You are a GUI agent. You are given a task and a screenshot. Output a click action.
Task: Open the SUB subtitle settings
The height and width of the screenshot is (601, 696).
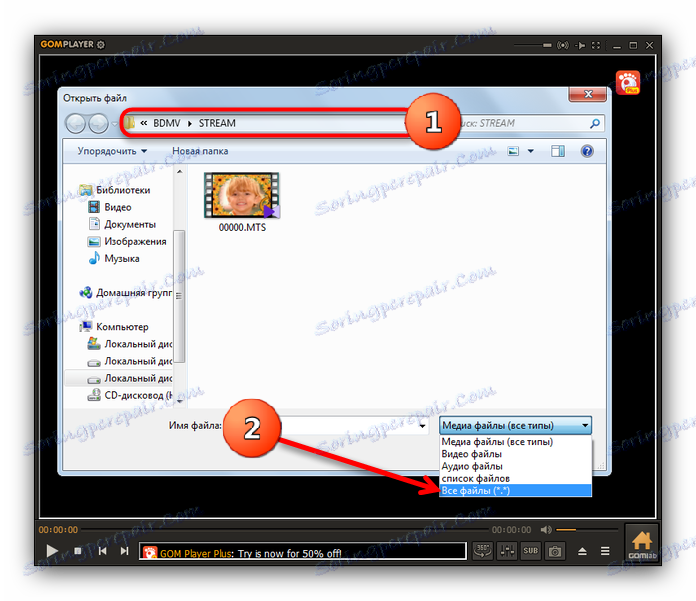531,551
